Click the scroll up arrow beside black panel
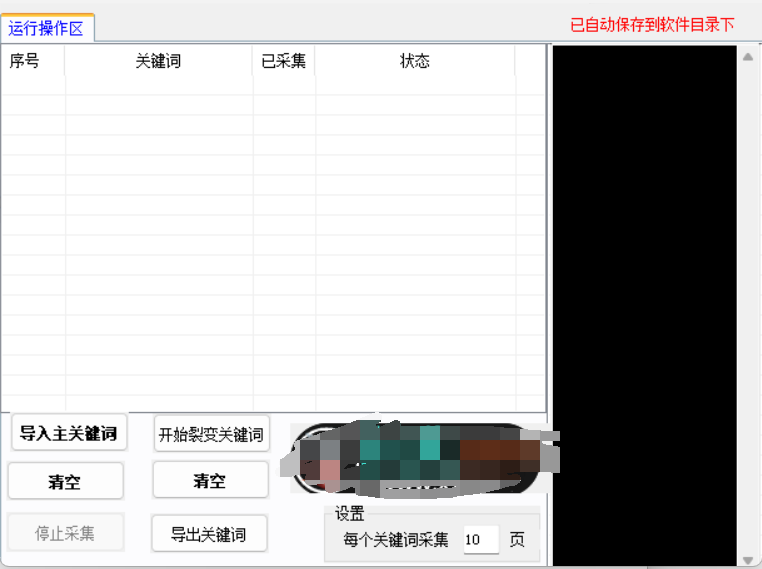Image resolution: width=762 pixels, height=569 pixels. pyautogui.click(x=747, y=56)
